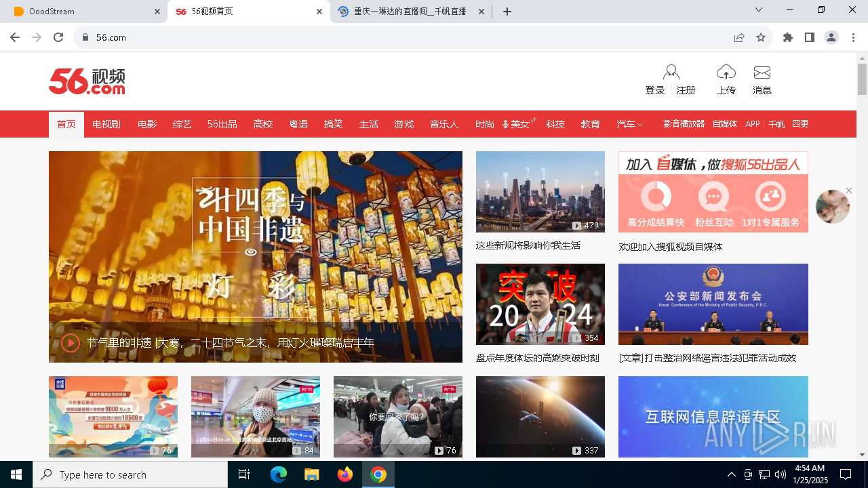
Task: Open the Chrome three-dot menu
Action: (853, 37)
